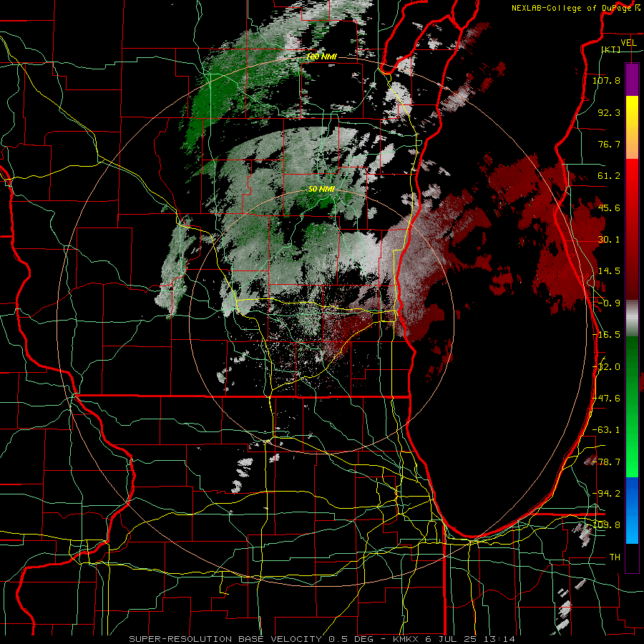This screenshot has width=644, height=644.
Task: Click the purple segment of the color bar
Action: [x=632, y=79]
